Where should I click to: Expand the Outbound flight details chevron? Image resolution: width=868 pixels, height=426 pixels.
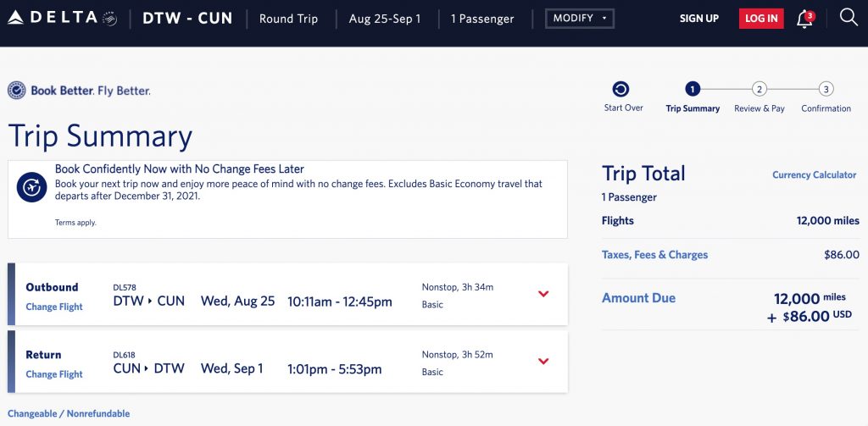click(543, 294)
